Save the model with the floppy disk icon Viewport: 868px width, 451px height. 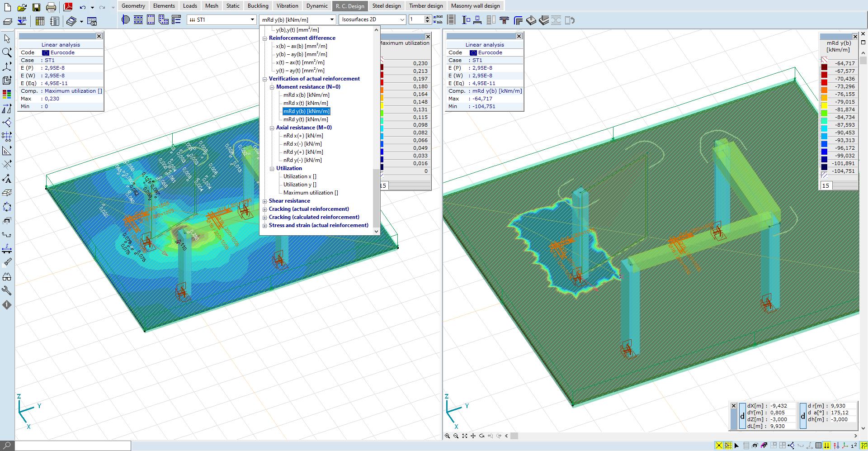click(x=36, y=7)
